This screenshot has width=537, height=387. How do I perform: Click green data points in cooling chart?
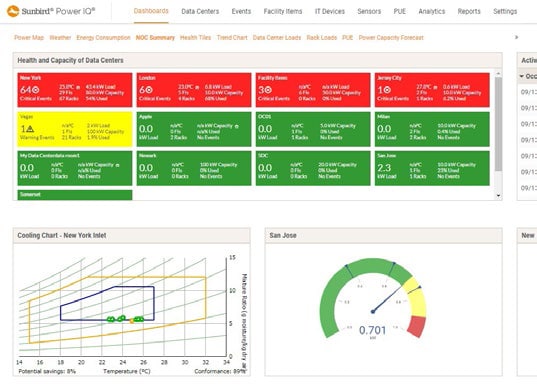click(x=125, y=319)
